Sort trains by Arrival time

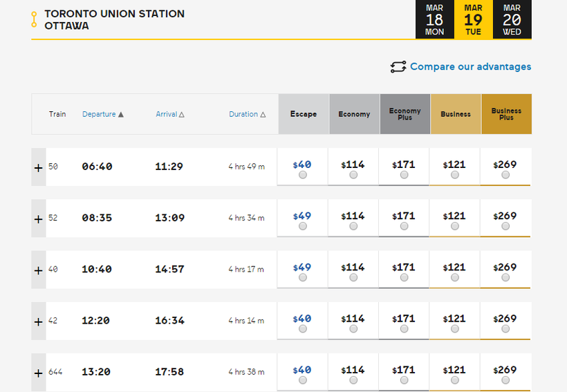pos(170,114)
